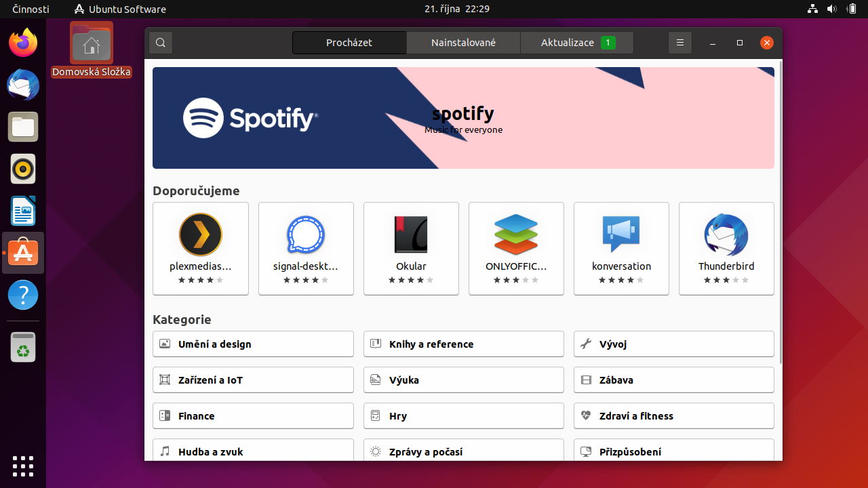Open the Rhythmbox icon in the dock
The image size is (868, 488).
[22, 169]
